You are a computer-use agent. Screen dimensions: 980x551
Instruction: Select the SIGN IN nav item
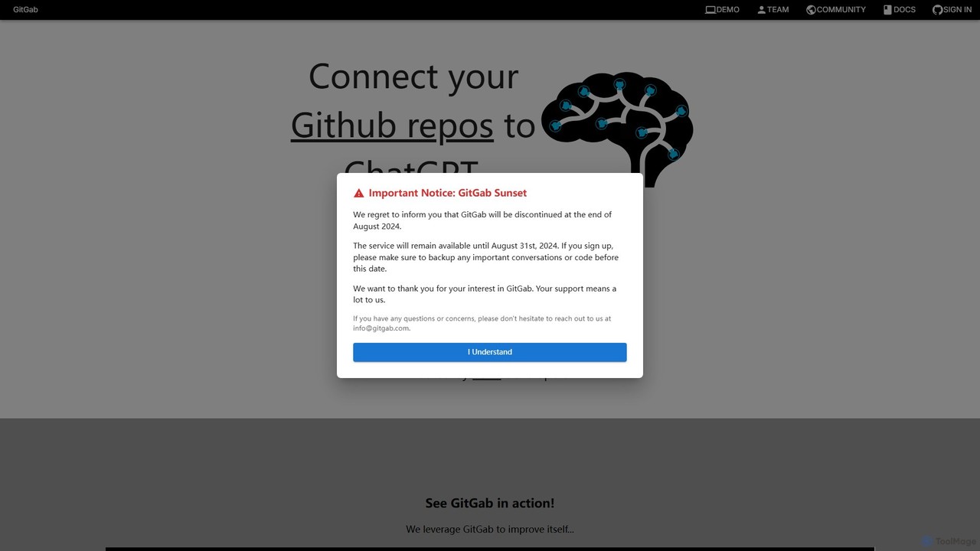pos(952,10)
